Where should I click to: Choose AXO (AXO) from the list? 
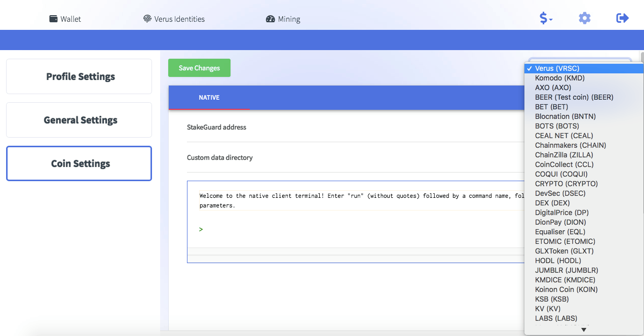pos(584,88)
